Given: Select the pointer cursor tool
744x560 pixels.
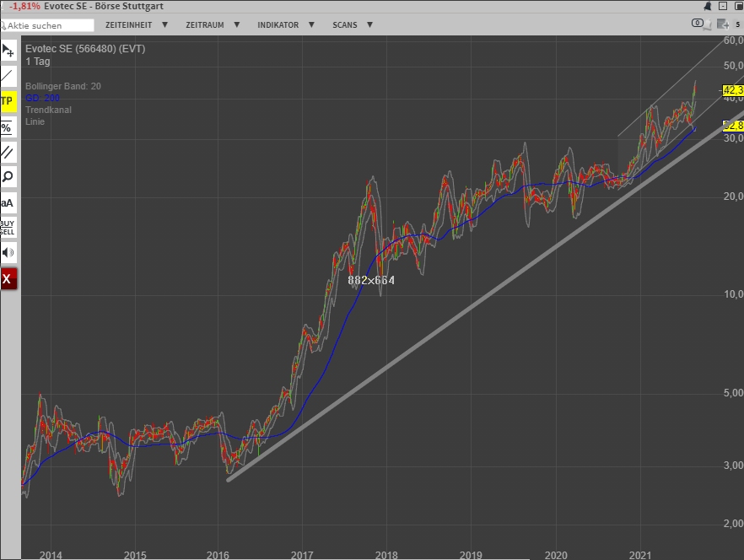Looking at the screenshot, I should coord(8,51).
